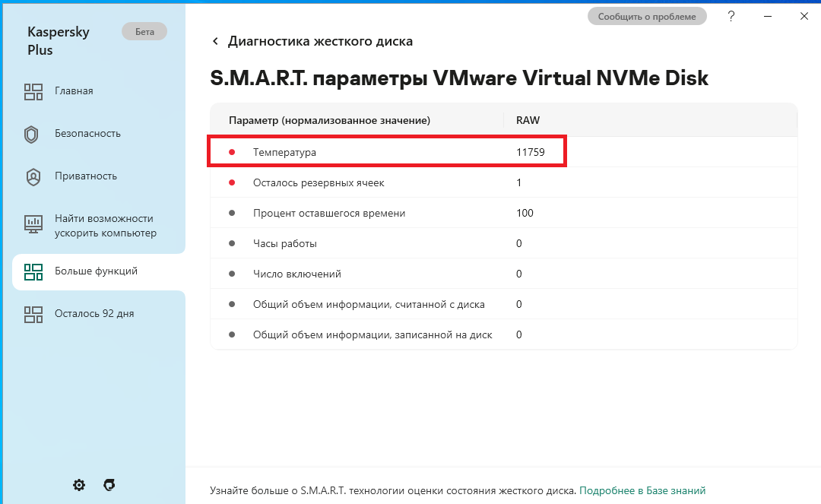This screenshot has width=821, height=504.
Task: Select Процент оставшегося времени label
Action: (329, 213)
